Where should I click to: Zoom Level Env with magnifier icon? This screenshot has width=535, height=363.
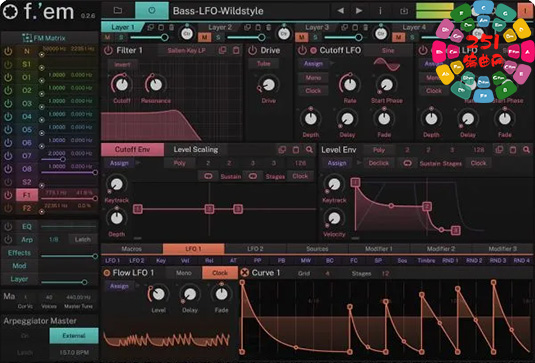tap(526, 149)
